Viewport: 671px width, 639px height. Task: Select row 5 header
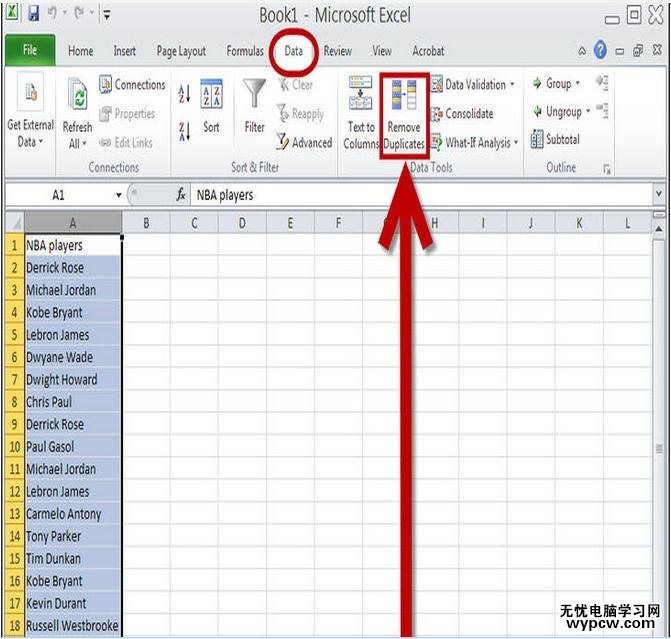pyautogui.click(x=15, y=335)
